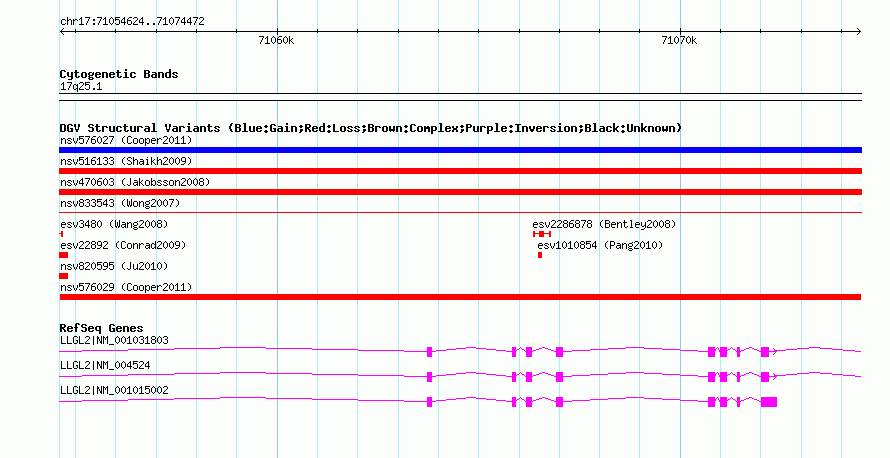This screenshot has width=890, height=458.
Task: Click the ruler's left end arrow
Action: (62, 32)
